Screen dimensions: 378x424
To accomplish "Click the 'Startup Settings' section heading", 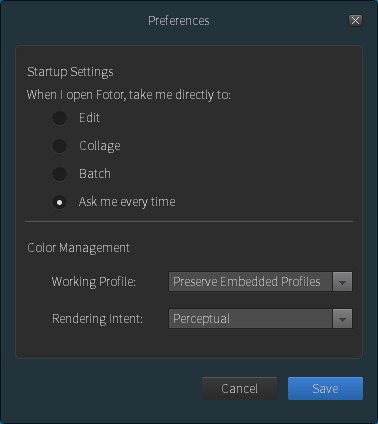I will (x=70, y=72).
